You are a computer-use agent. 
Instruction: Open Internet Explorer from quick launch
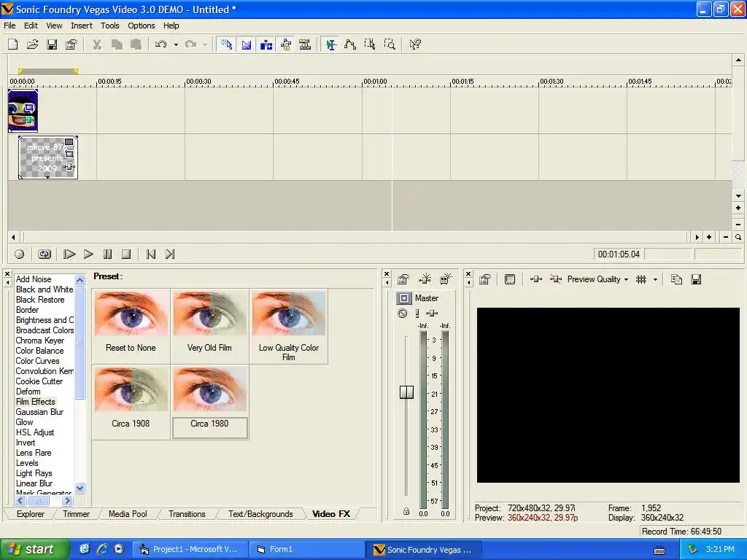coord(102,549)
